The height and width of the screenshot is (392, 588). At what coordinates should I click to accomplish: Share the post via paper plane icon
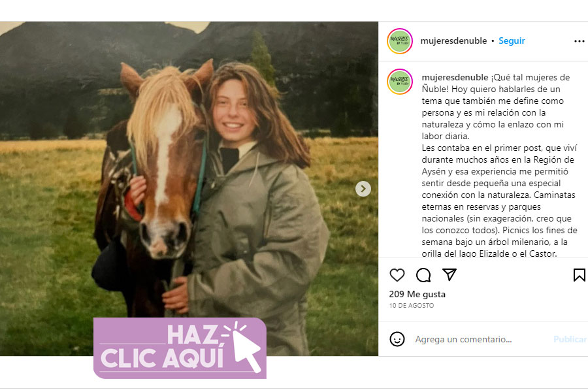pos(449,274)
